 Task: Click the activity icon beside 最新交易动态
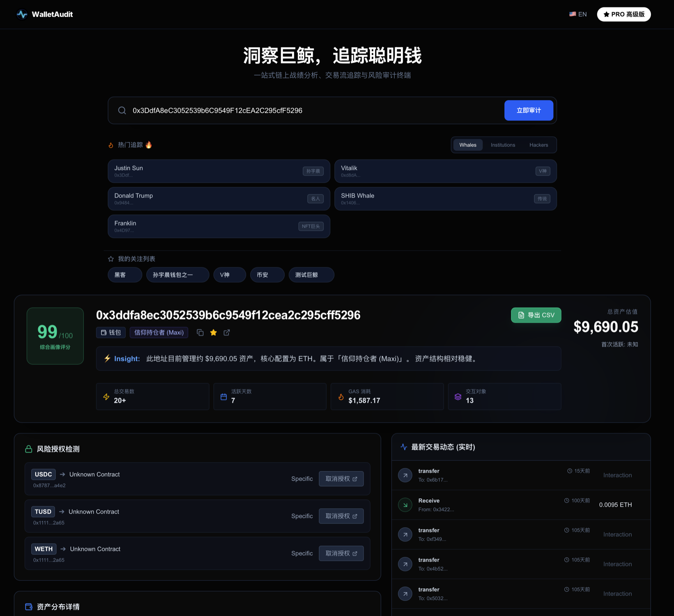(x=404, y=447)
